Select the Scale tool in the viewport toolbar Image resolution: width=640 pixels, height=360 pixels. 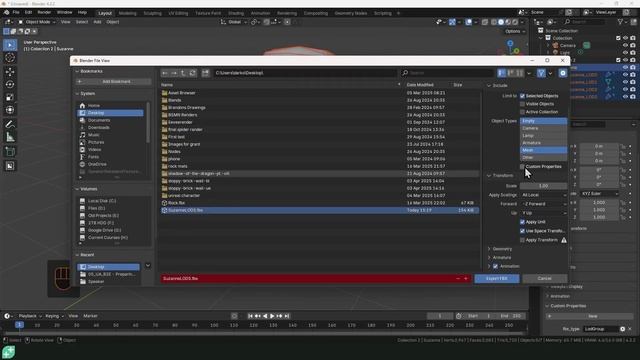pyautogui.click(x=10, y=97)
